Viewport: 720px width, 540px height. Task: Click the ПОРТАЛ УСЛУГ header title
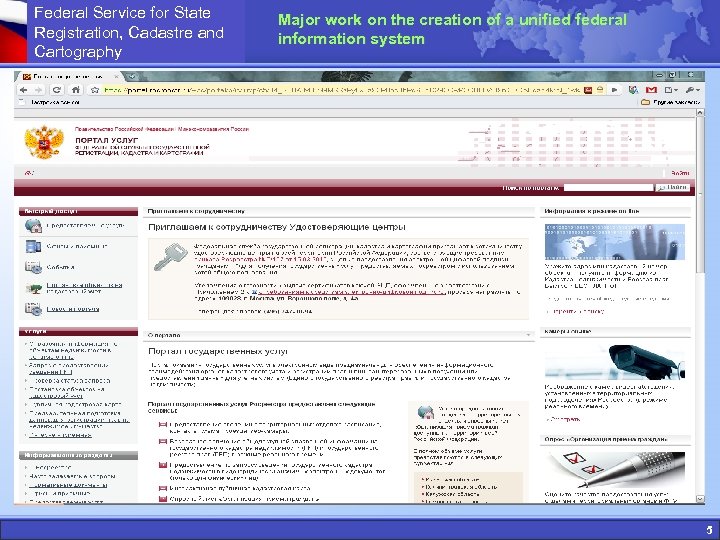point(107,140)
